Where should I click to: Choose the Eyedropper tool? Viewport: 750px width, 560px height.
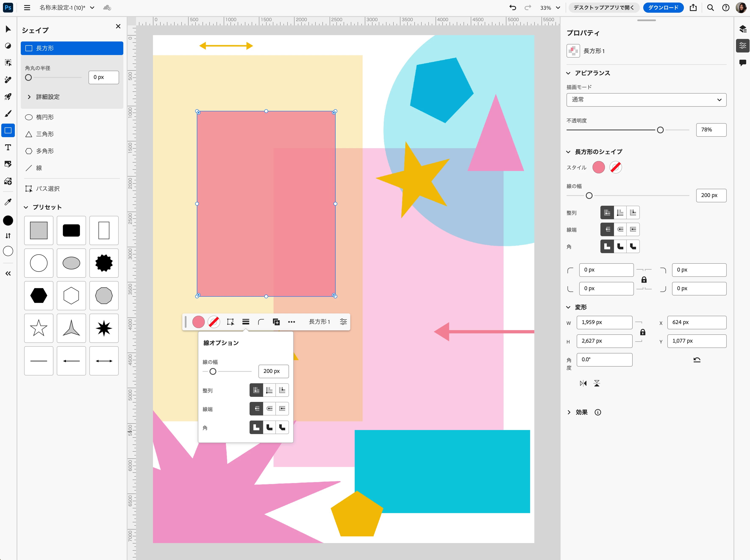(8, 202)
